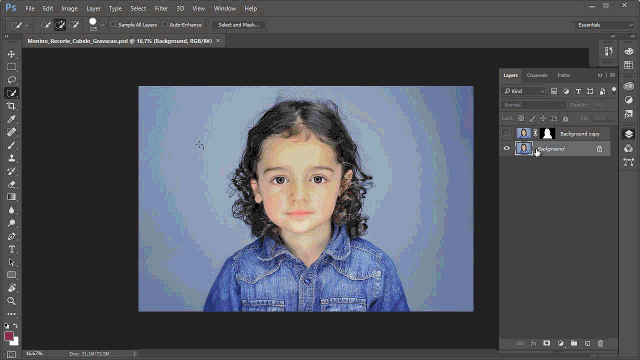The width and height of the screenshot is (640, 360).
Task: Enable the Auto-Enhance checkbox
Action: (x=165, y=24)
